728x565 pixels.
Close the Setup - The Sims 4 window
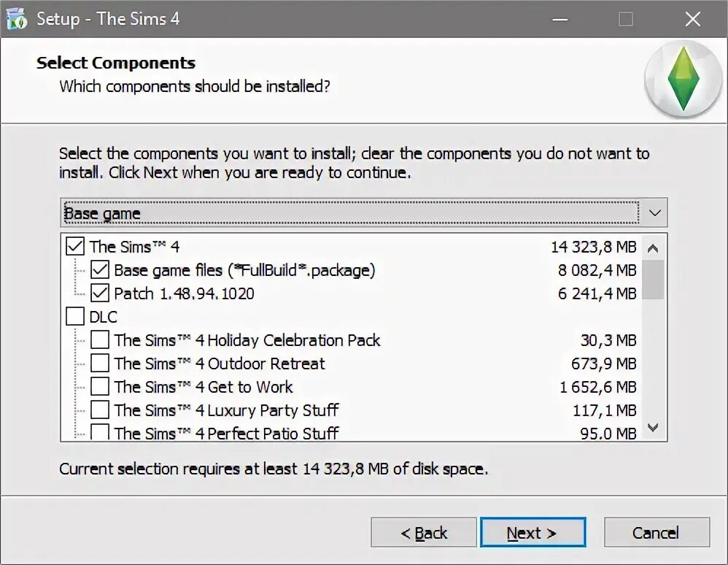pyautogui.click(x=692, y=20)
